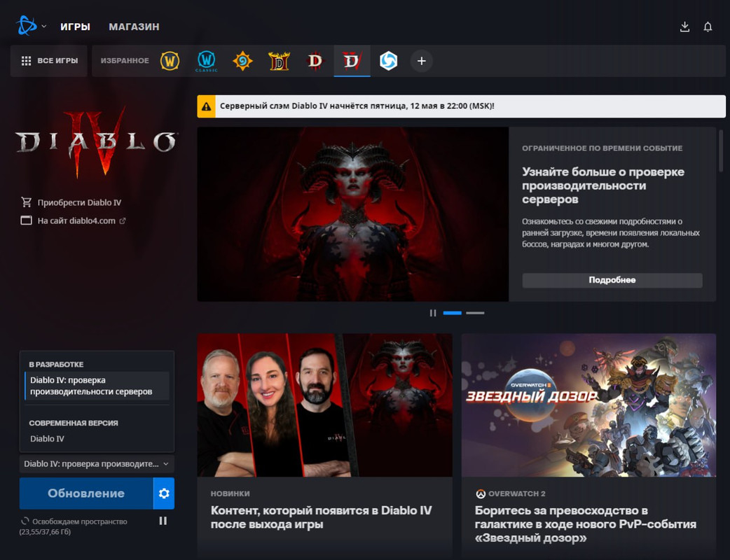Click the Ознакомьтесь со свежими подробностями description

pyautogui.click(x=611, y=232)
